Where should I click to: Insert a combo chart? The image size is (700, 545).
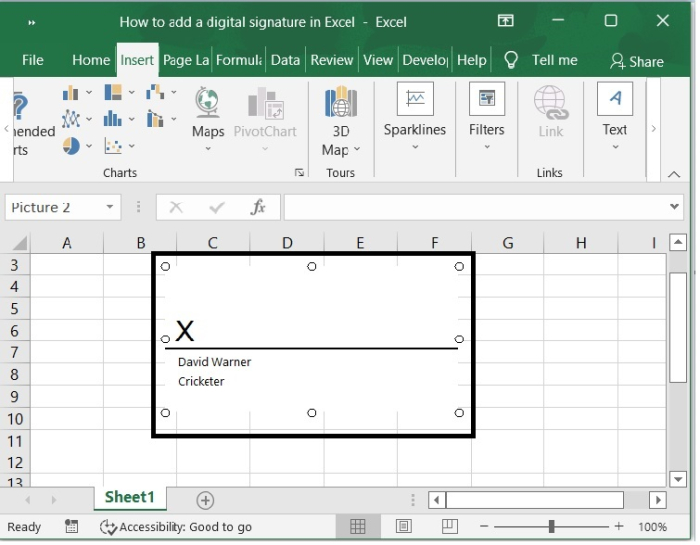pyautogui.click(x=155, y=119)
